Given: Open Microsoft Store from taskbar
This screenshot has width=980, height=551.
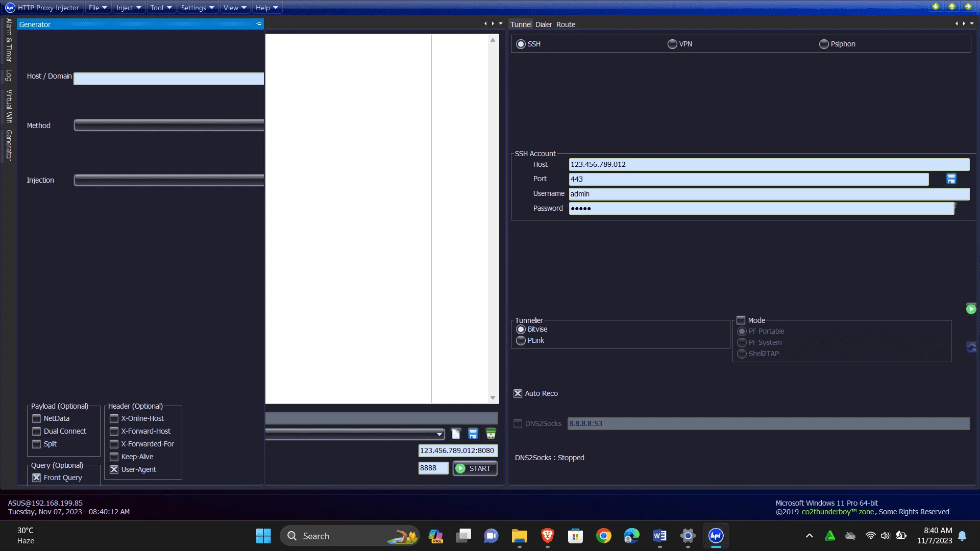Looking at the screenshot, I should pos(575,536).
